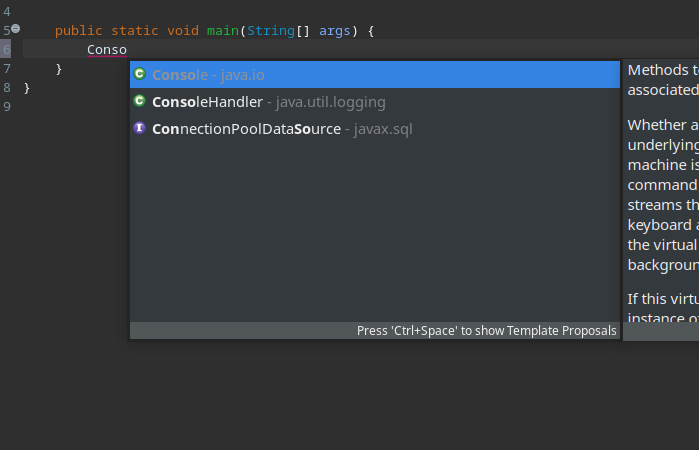Click empty area of proposals list
This screenshot has width=699, height=450.
[x=374, y=232]
